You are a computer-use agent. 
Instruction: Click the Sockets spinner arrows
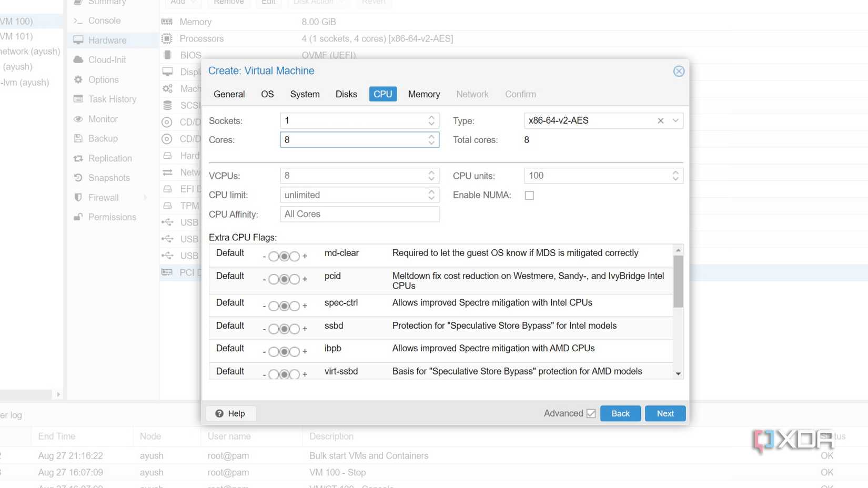431,120
